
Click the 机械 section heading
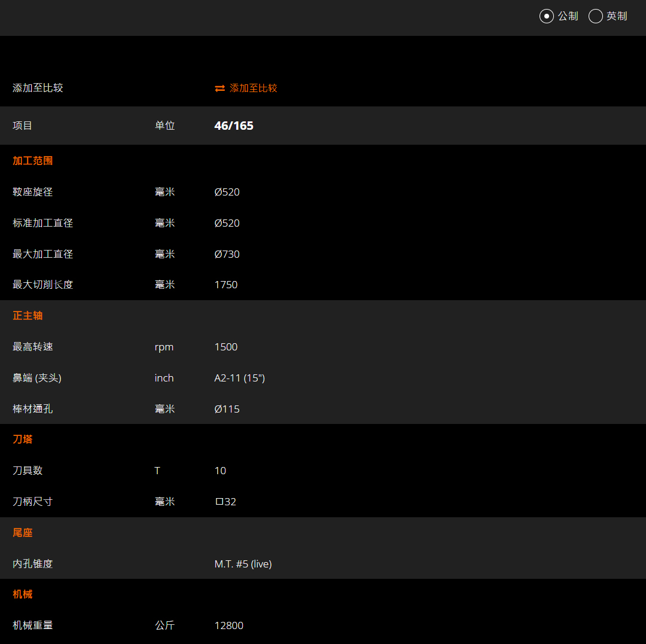point(23,594)
